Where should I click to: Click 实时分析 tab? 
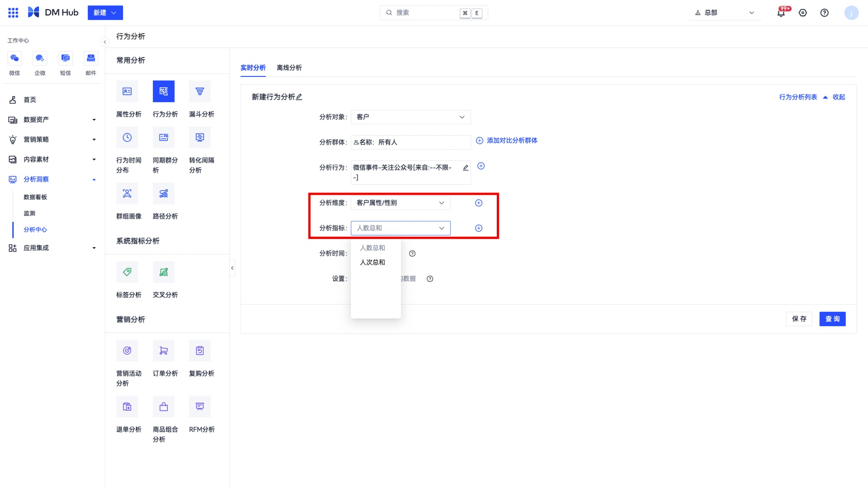253,67
